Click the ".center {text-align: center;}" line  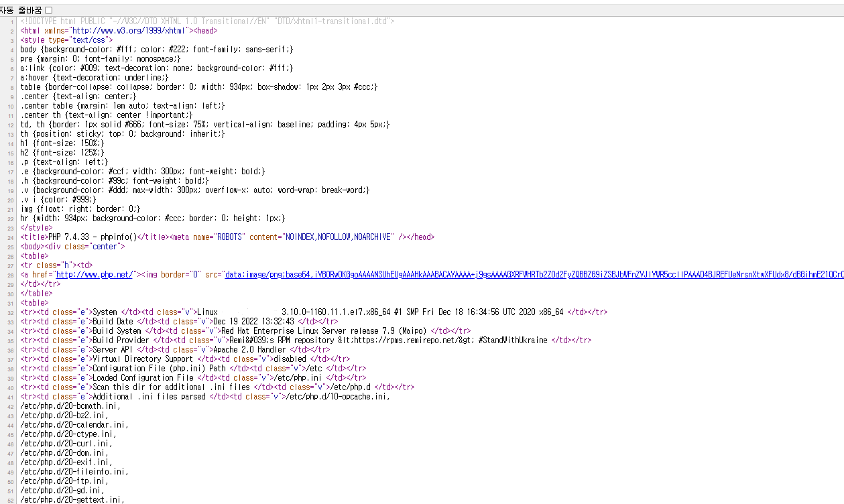(78, 97)
